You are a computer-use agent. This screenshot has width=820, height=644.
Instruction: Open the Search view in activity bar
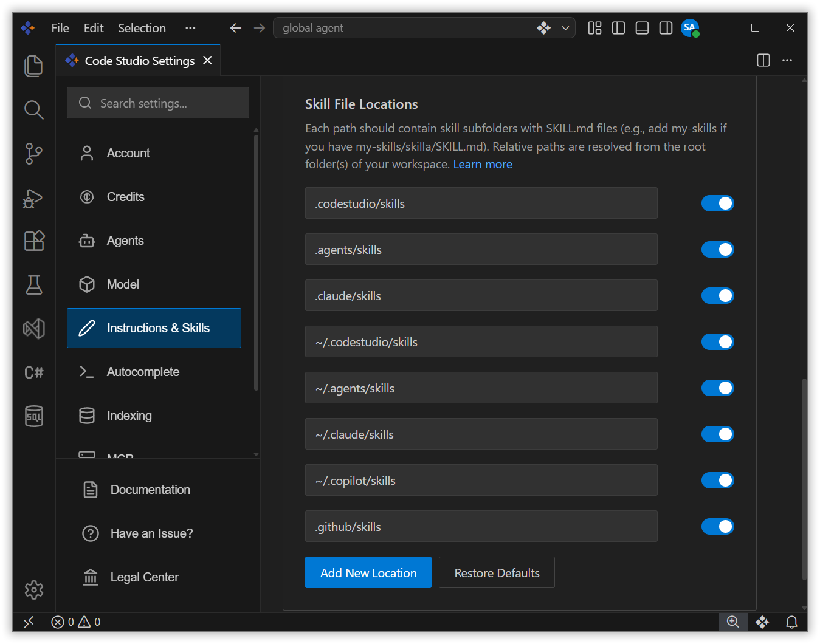point(34,110)
